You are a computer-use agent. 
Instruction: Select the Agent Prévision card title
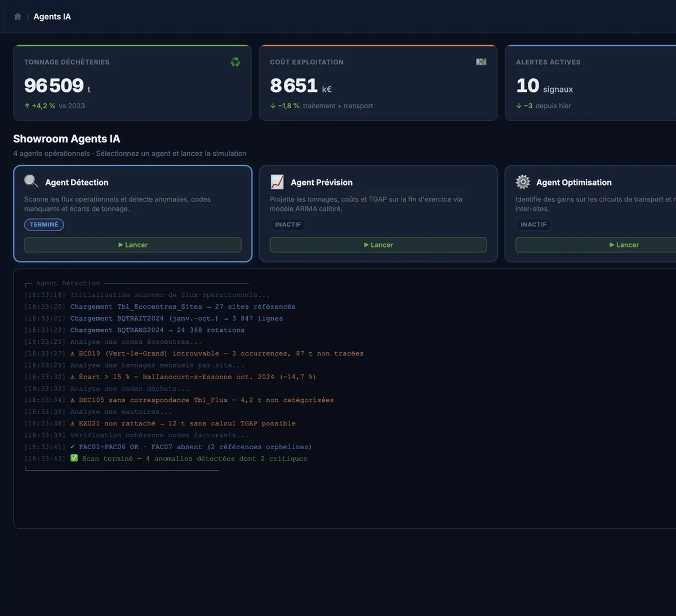[x=322, y=183]
